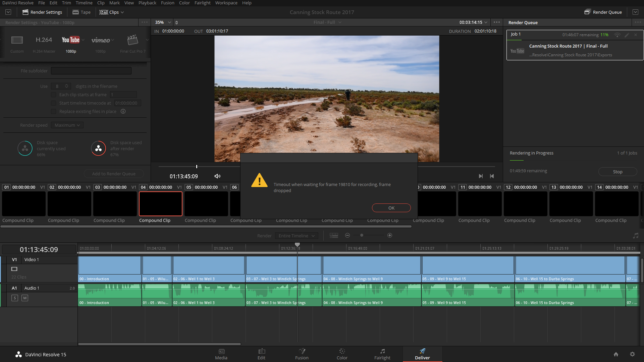Solo the Audio 1 track
This screenshot has width=644, height=362.
15,298
